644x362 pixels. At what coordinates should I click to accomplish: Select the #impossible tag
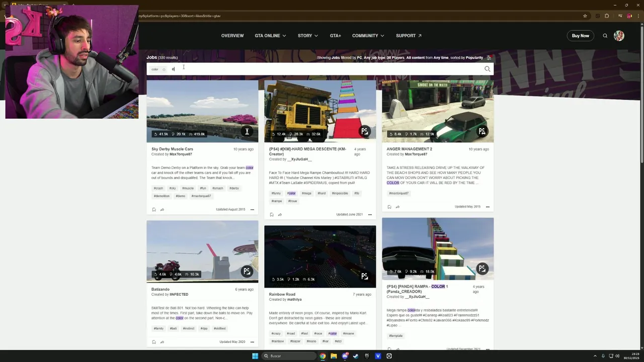point(340,193)
